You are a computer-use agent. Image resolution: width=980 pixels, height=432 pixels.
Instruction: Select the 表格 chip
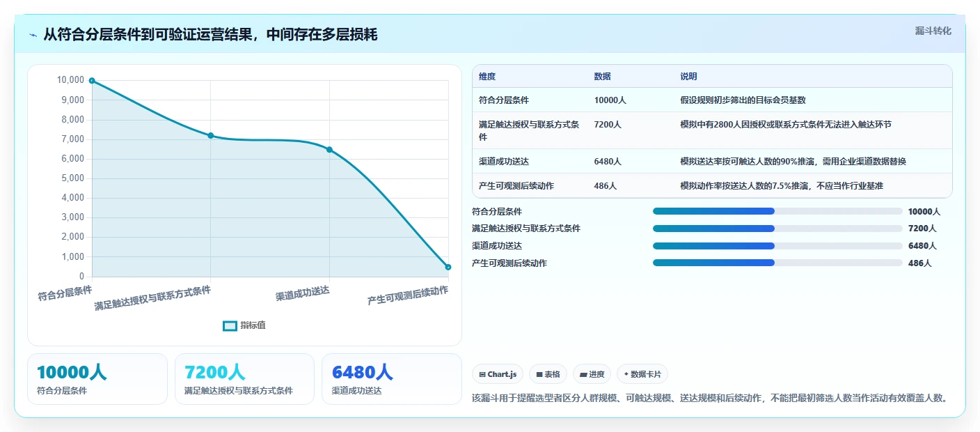click(548, 374)
